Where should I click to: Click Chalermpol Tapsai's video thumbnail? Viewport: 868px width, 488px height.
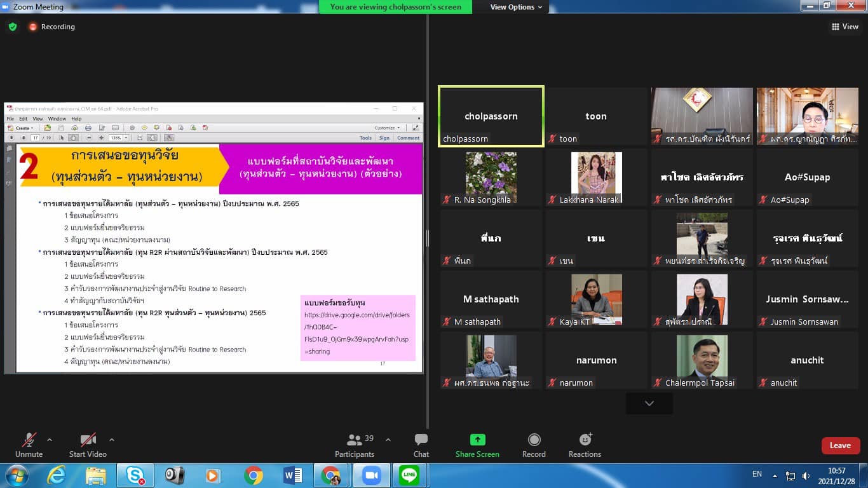pos(702,356)
